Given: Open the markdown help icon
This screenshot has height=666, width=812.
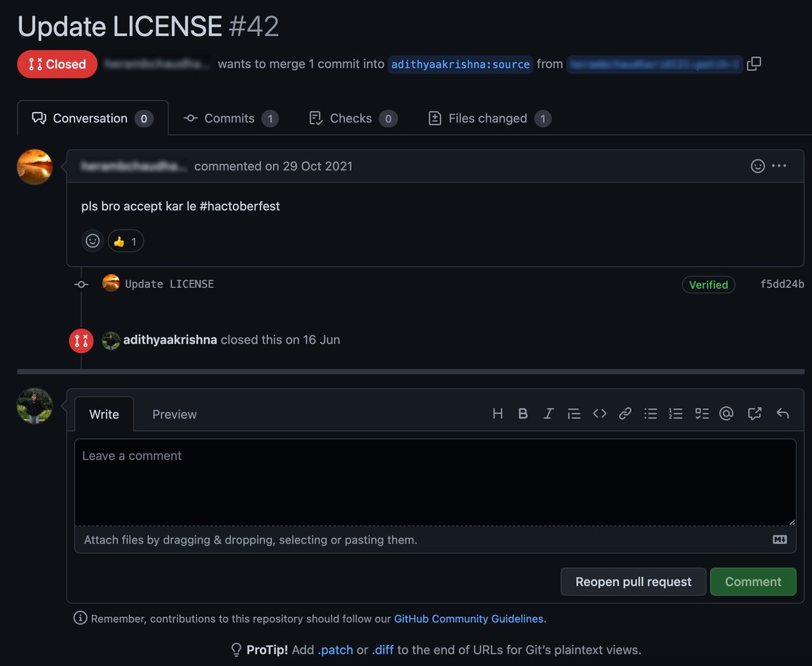Looking at the screenshot, I should tap(780, 539).
